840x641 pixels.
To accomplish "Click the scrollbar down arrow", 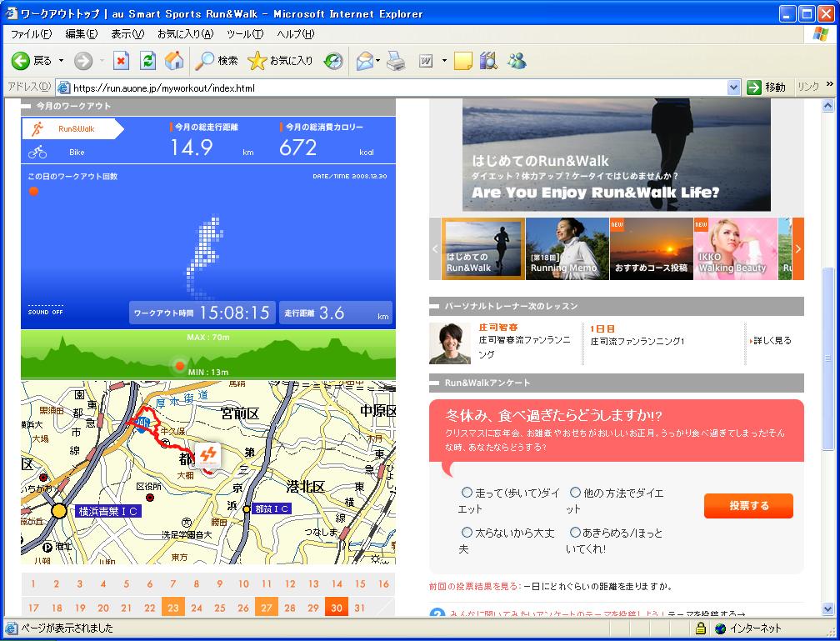I will (828, 608).
